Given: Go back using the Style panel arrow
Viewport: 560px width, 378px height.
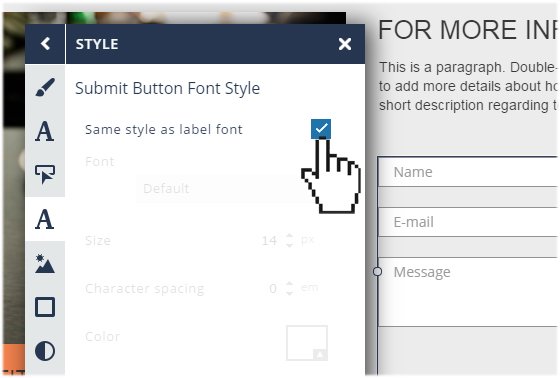Looking at the screenshot, I should click(45, 44).
